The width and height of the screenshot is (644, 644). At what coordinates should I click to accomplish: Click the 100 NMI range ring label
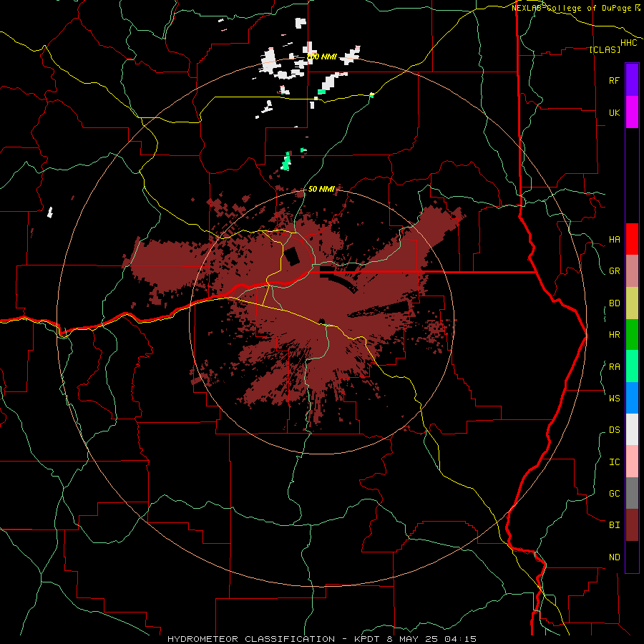pos(322,57)
